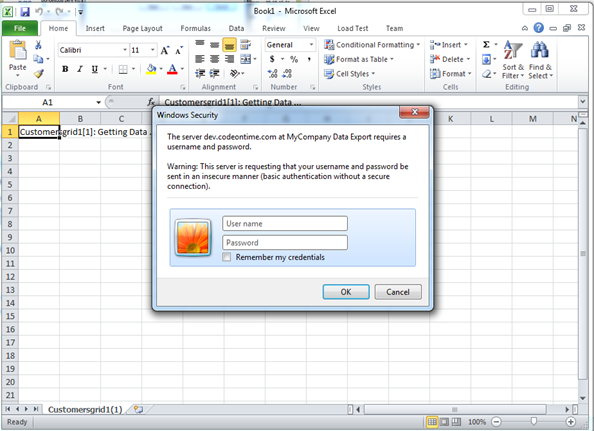Click the Excel Help question mark
The width and height of the screenshot is (594, 431).
coord(538,28)
